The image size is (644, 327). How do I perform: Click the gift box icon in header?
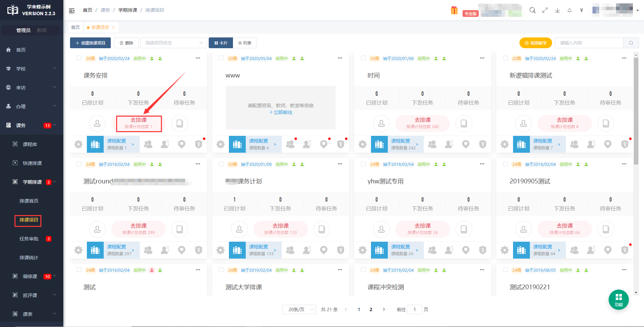[454, 10]
